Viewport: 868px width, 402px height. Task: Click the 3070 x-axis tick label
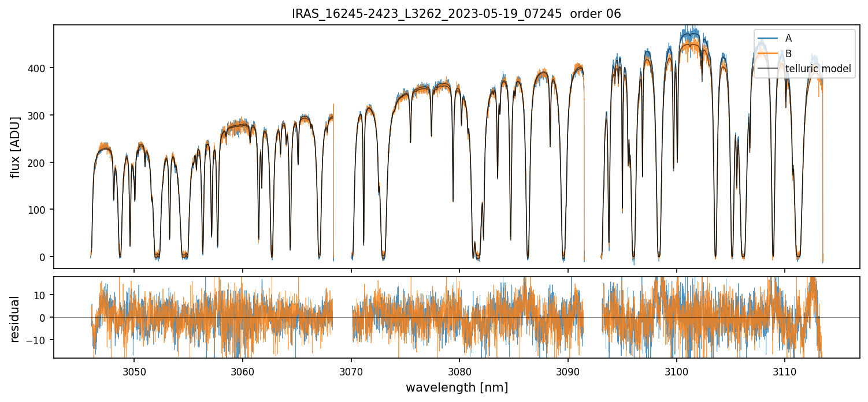pyautogui.click(x=351, y=370)
